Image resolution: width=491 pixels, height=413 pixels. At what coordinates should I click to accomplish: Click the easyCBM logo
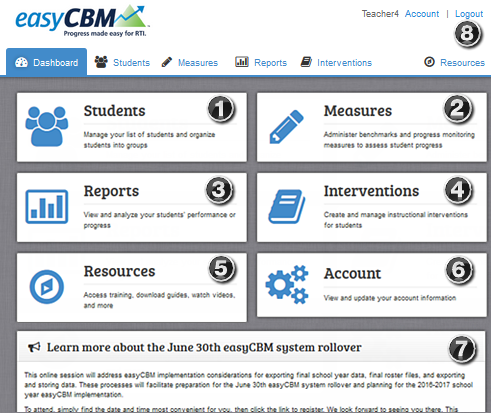[x=81, y=20]
